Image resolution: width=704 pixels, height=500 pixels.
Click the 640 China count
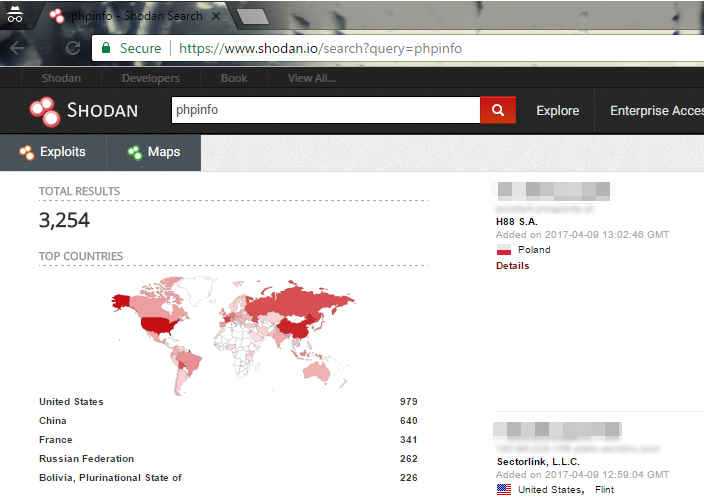click(409, 421)
